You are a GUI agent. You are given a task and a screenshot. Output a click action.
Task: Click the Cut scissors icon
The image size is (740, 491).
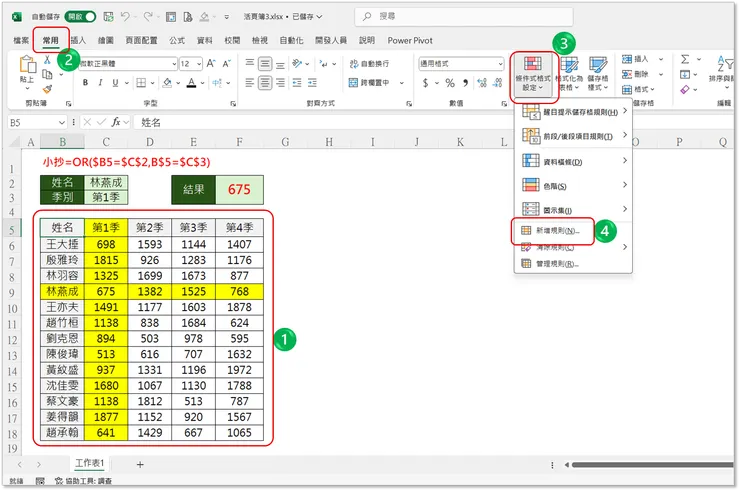[47, 59]
